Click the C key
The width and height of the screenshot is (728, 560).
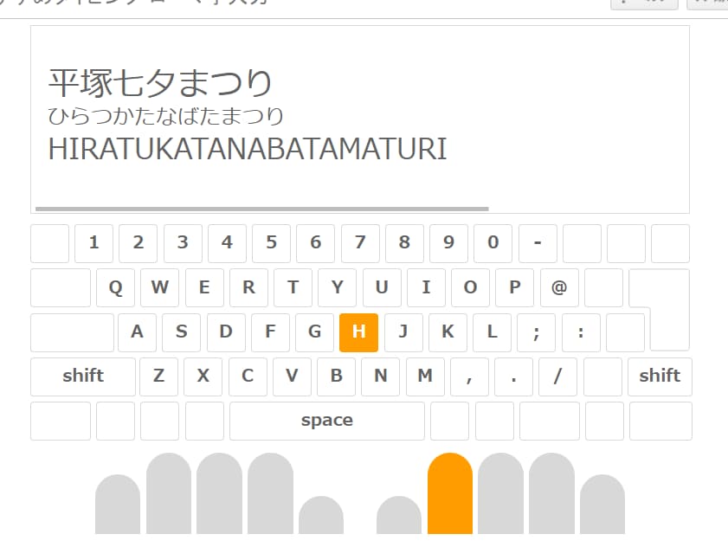click(x=248, y=377)
